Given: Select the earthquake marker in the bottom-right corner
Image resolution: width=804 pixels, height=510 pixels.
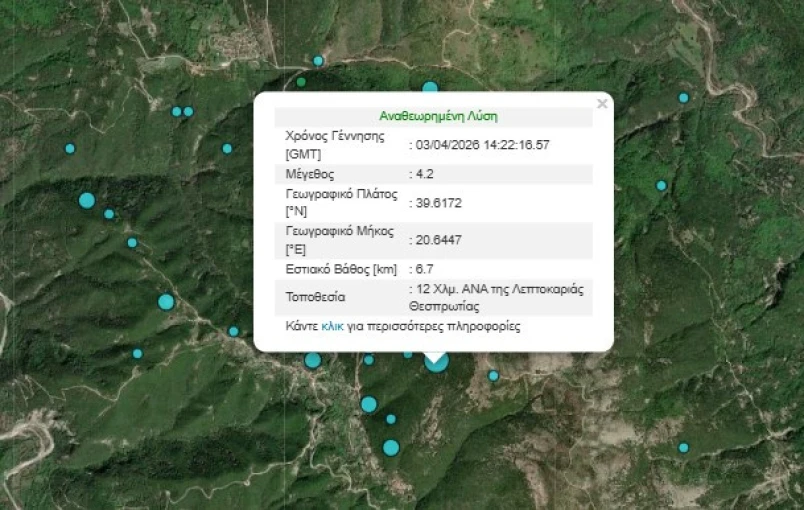Looking at the screenshot, I should (684, 447).
